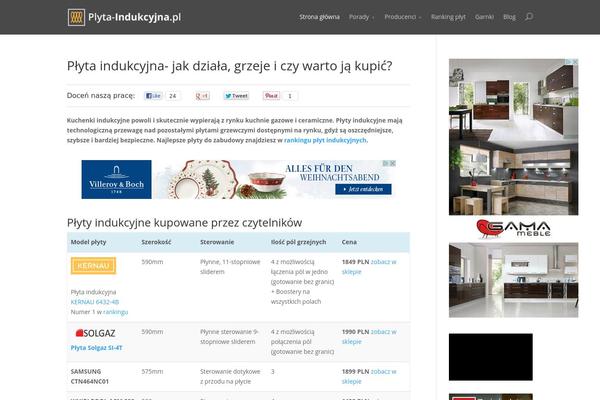600x400 pixels.
Task: Click the Google +1 button
Action: [202, 96]
